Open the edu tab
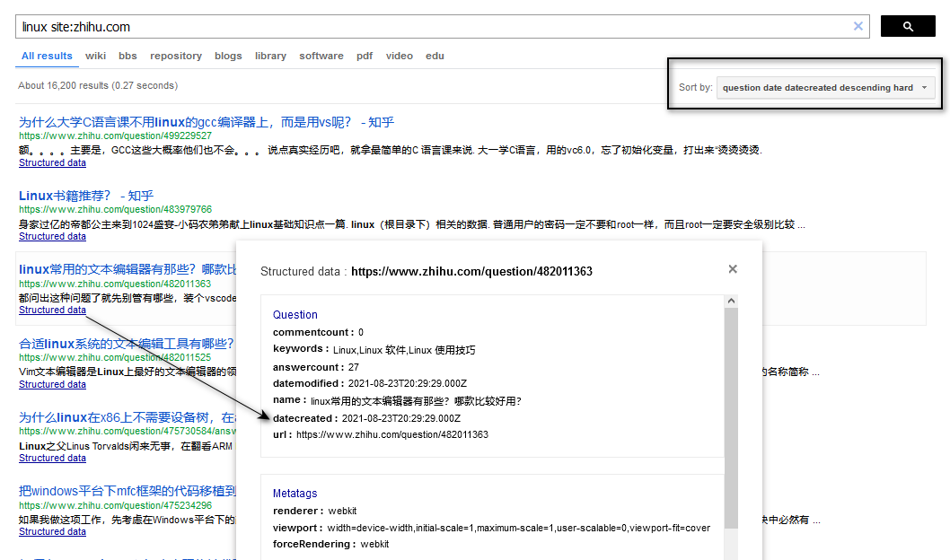950x560 pixels. click(x=435, y=56)
